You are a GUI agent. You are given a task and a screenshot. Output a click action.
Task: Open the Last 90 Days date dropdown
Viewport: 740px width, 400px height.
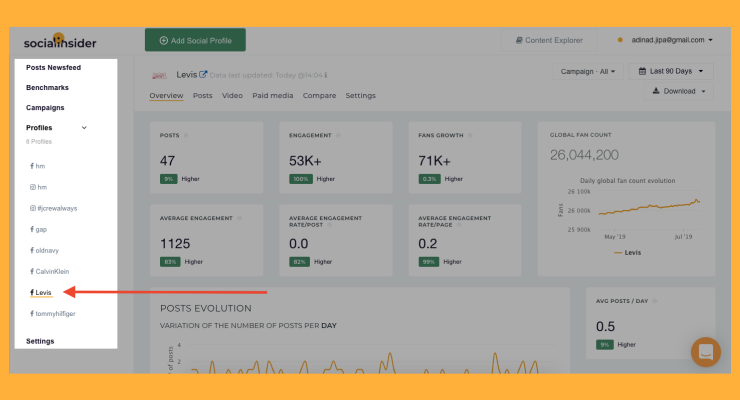(671, 71)
